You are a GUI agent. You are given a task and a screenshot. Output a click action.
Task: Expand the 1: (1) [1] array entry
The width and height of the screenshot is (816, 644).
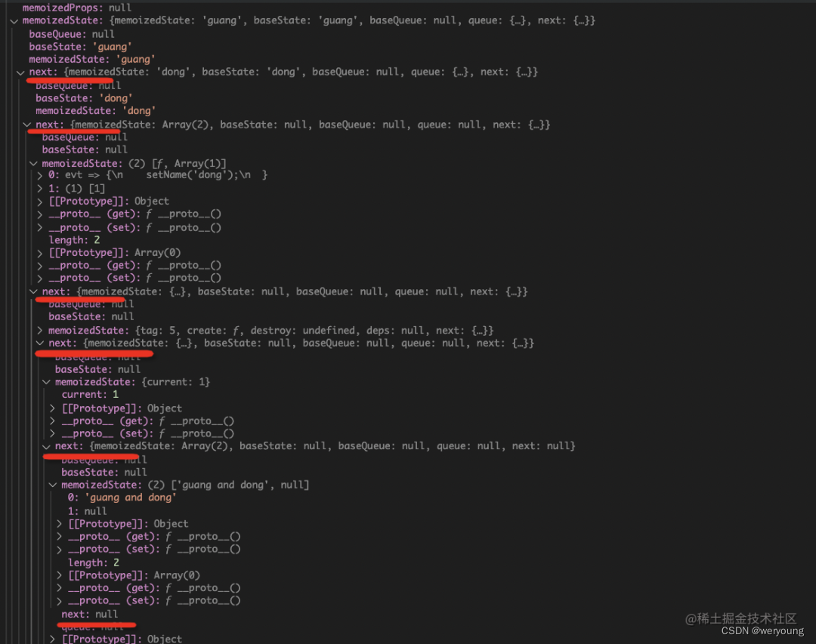coord(40,189)
